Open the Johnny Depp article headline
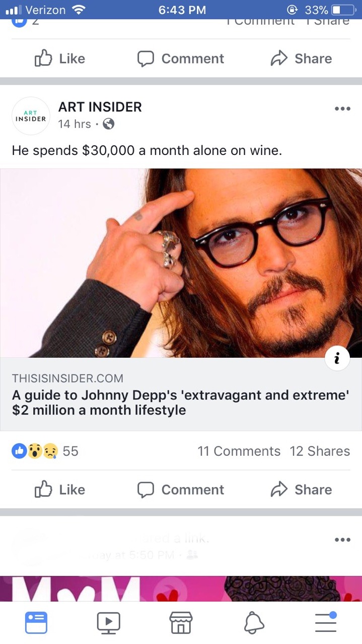The height and width of the screenshot is (644, 362). point(180,403)
